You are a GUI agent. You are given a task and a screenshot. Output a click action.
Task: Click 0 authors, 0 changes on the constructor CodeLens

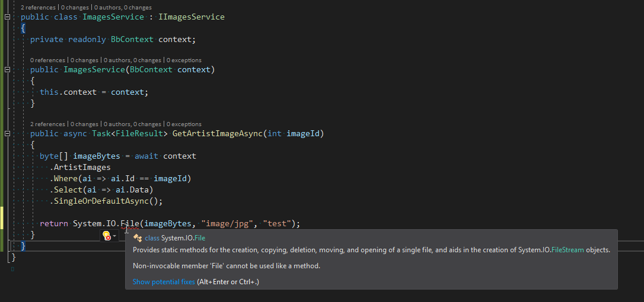point(132,60)
